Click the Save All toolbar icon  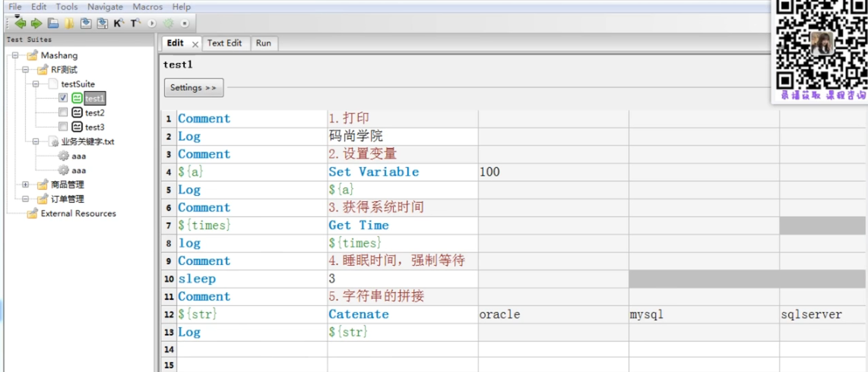tap(103, 24)
